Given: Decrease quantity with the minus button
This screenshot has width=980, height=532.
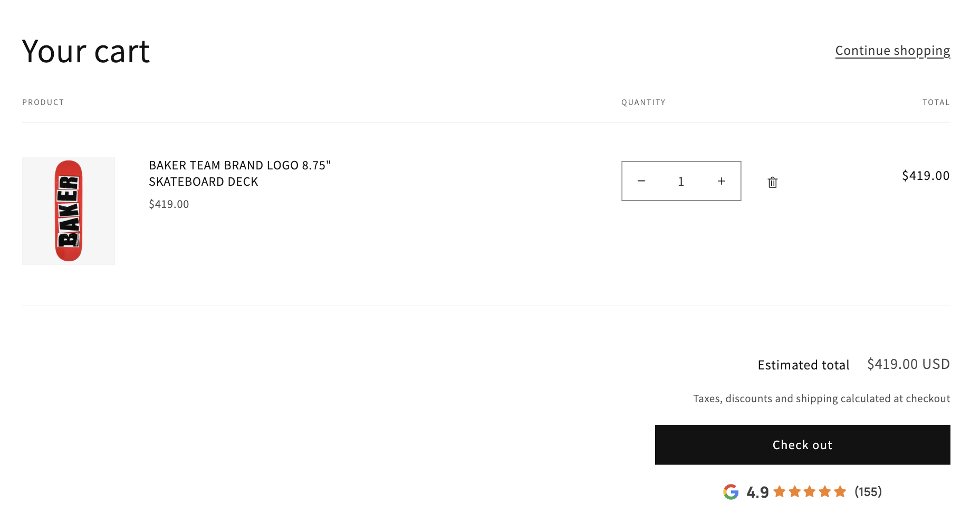Looking at the screenshot, I should 641,181.
